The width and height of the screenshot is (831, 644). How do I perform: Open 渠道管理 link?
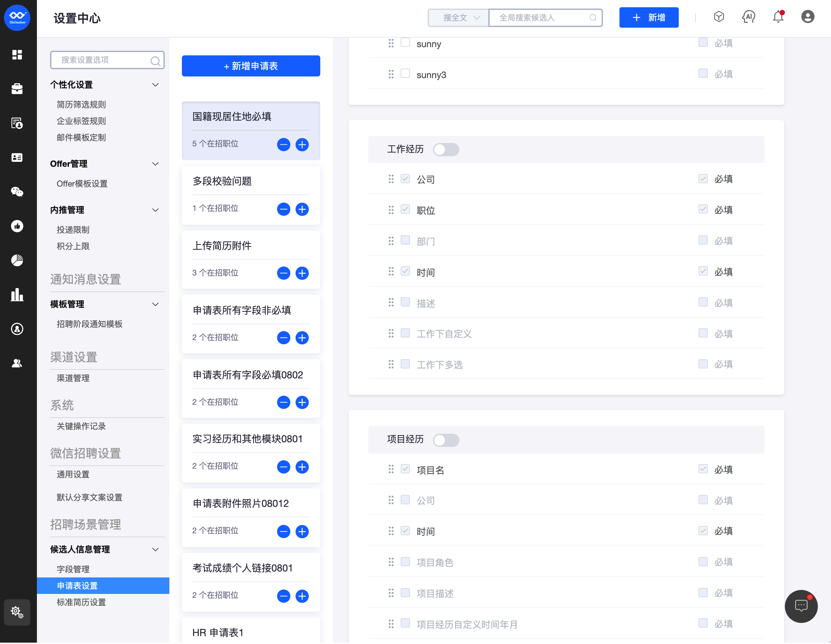point(73,379)
